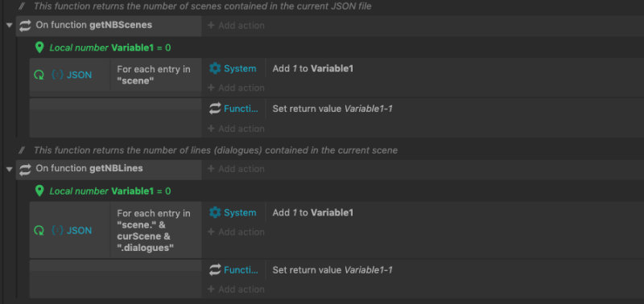Add action below "Add 1 to Variable1" in getNBScenes
Image resolution: width=644 pixels, height=304 pixels.
236,88
